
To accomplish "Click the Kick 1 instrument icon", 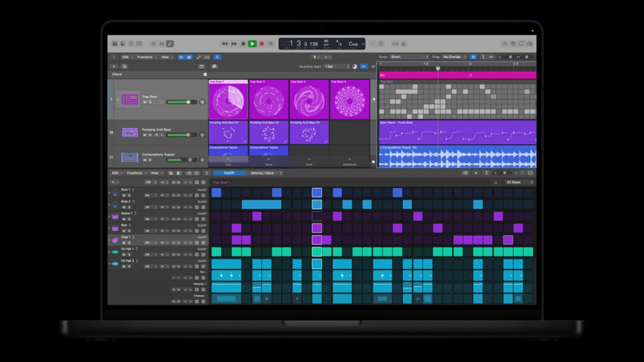I will (x=115, y=193).
